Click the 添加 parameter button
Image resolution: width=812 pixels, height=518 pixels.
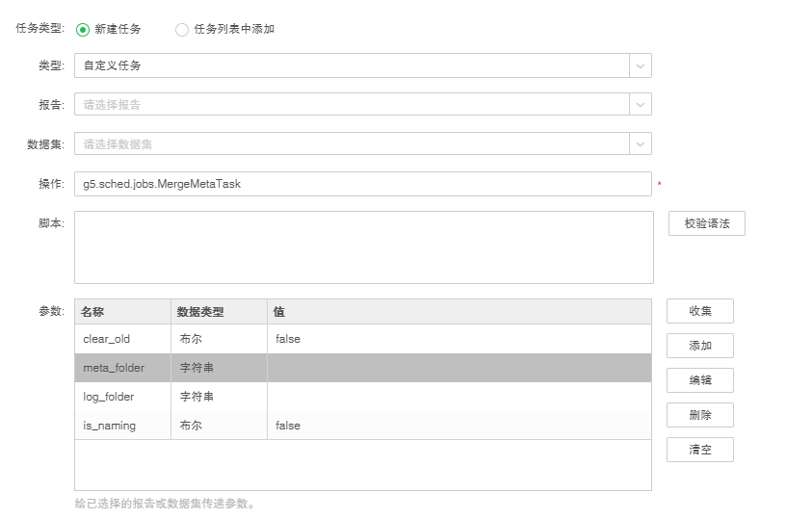(x=699, y=346)
